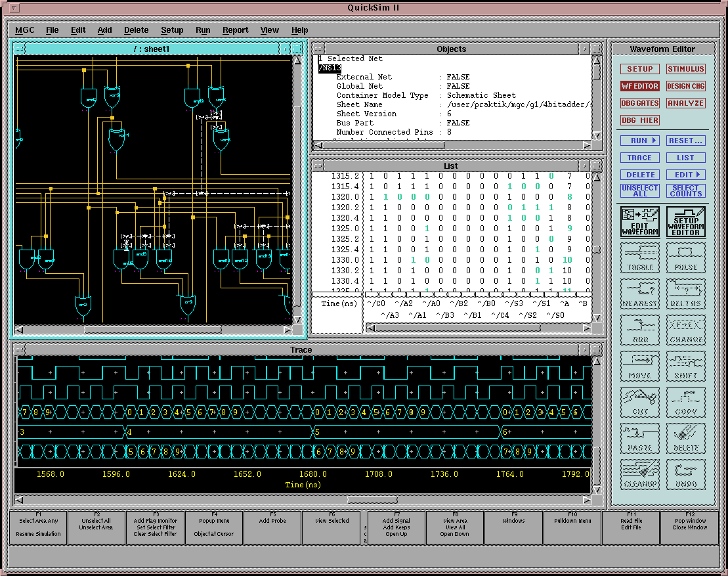Screen dimensions: 728x576
Task: Click the blue TRACE palette button
Action: [x=640, y=158]
